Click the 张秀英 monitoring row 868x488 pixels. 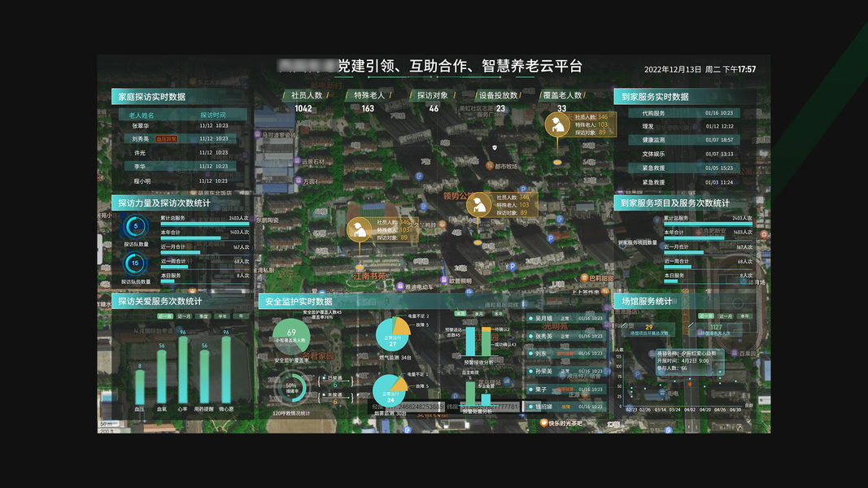pos(565,337)
